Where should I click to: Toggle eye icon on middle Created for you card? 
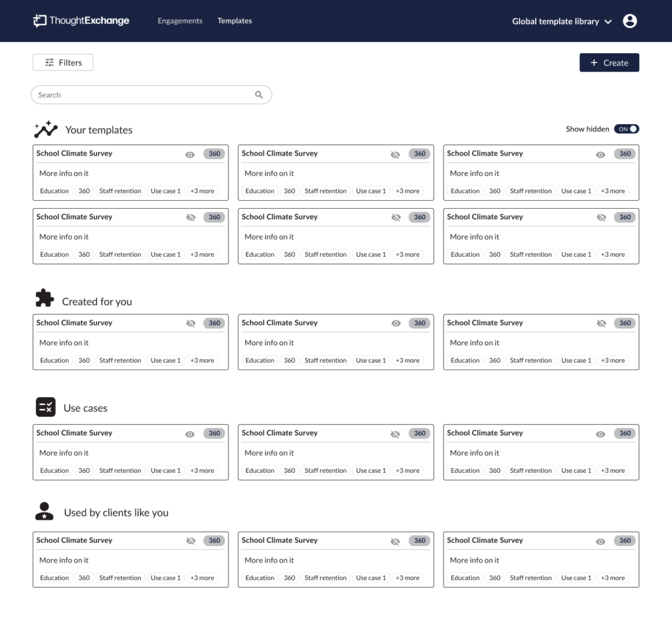point(396,324)
